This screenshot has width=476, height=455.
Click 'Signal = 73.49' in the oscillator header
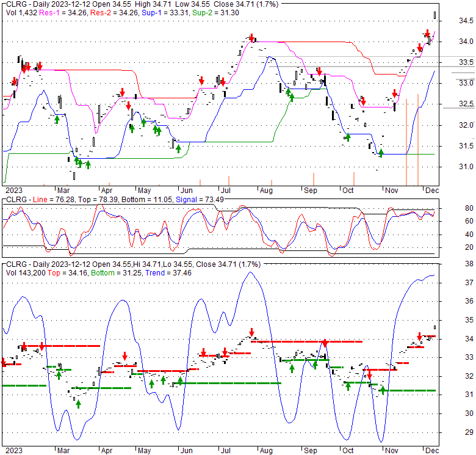point(200,200)
